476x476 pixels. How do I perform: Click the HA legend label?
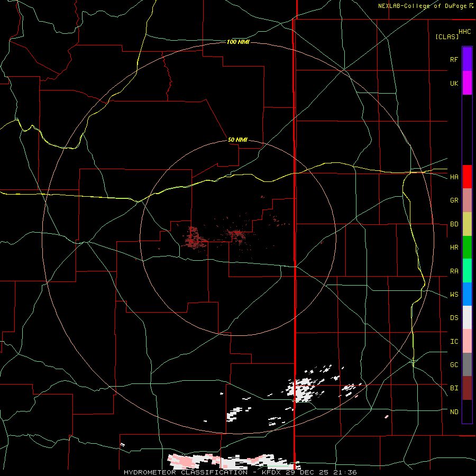click(454, 177)
